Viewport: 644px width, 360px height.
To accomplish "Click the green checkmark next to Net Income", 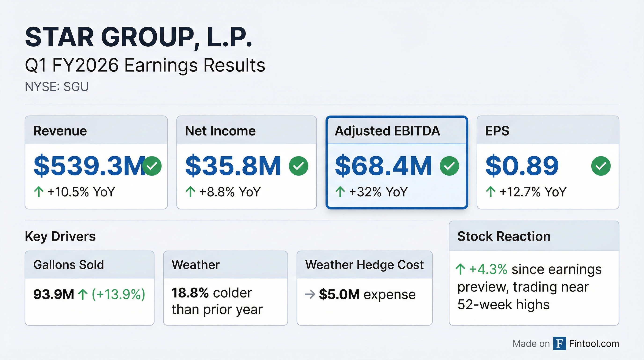I will pyautogui.click(x=298, y=166).
